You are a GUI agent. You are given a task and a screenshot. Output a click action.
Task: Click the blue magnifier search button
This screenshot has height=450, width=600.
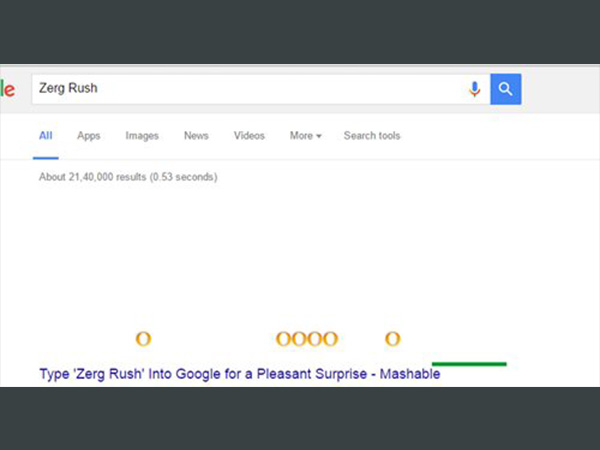[x=505, y=89]
